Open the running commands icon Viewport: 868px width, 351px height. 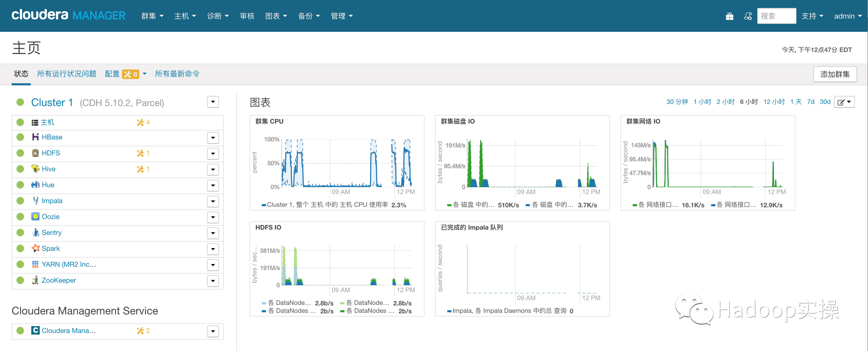pyautogui.click(x=748, y=16)
